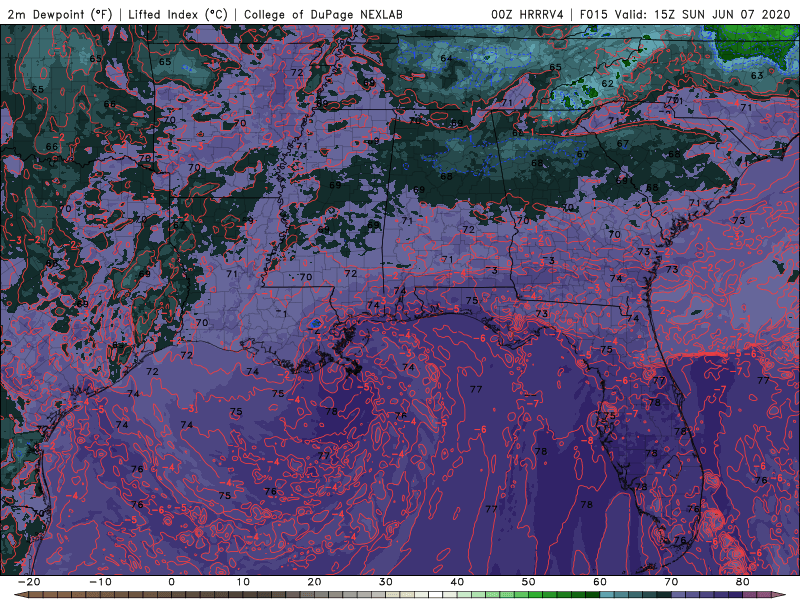Click the '00Z HRRRV4' model run label
This screenshot has width=800, height=600.
tap(527, 14)
